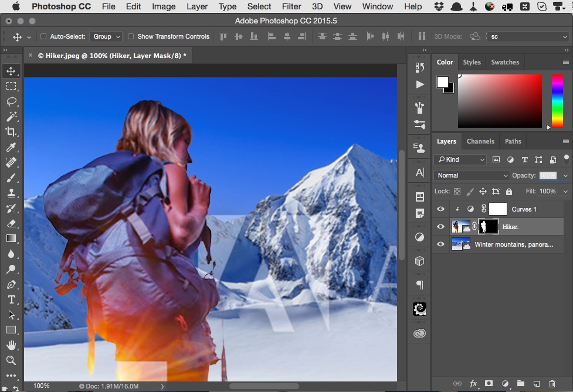
Task: Click the Hiker layer mask thumbnail
Action: click(488, 226)
